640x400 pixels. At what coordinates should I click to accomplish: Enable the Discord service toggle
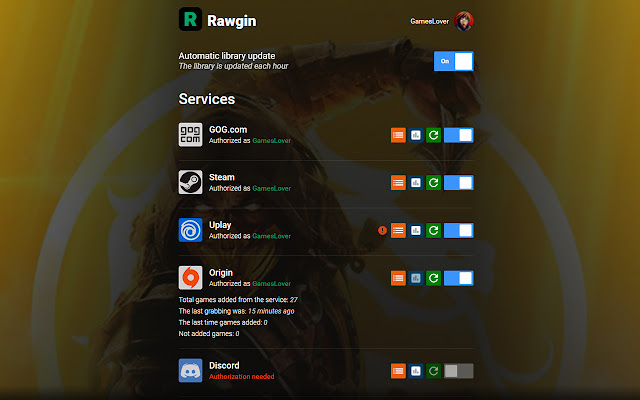pyautogui.click(x=459, y=371)
